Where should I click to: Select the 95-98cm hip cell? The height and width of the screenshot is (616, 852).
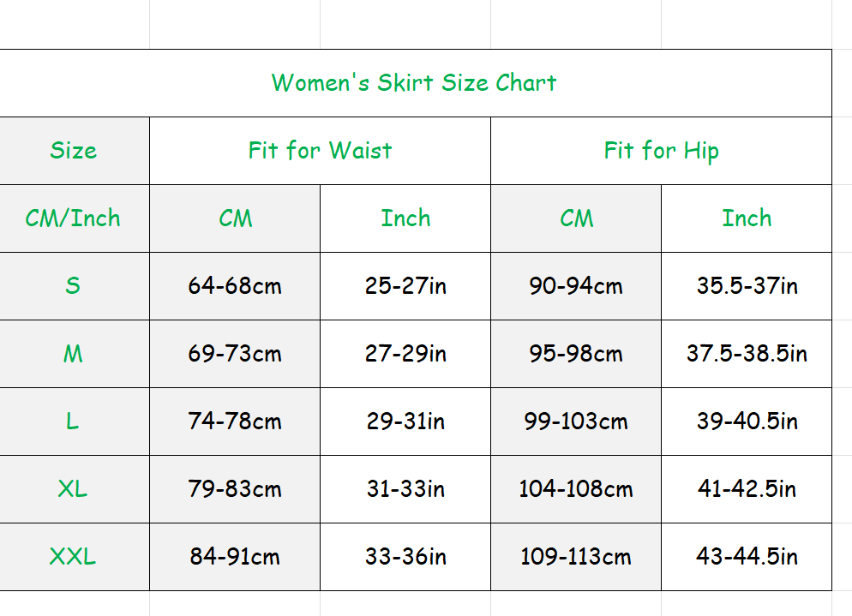[x=576, y=354]
